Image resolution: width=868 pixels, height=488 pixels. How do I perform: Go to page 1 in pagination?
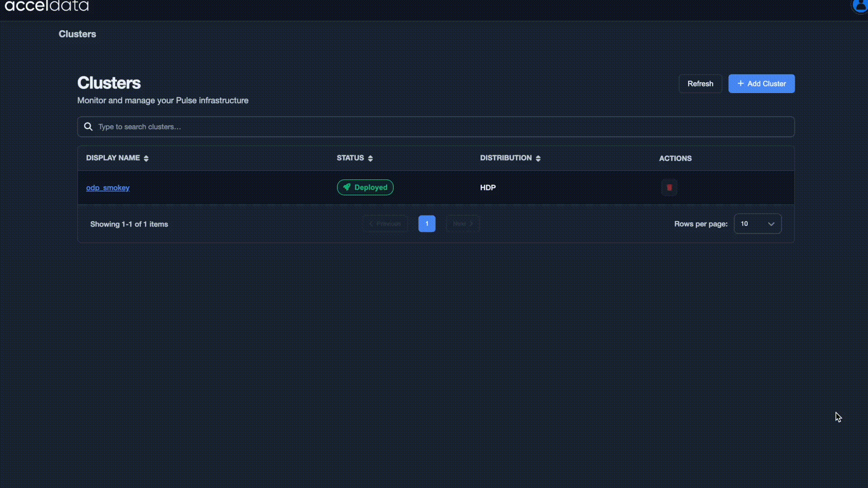pyautogui.click(x=426, y=224)
